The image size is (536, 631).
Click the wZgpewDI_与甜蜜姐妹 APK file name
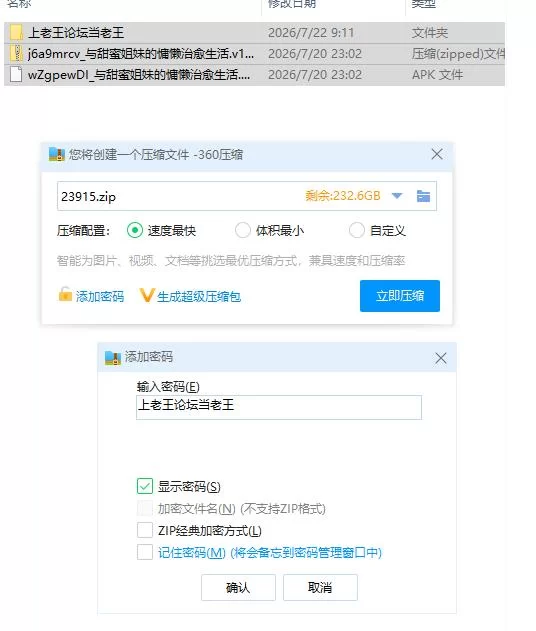[x=139, y=74]
